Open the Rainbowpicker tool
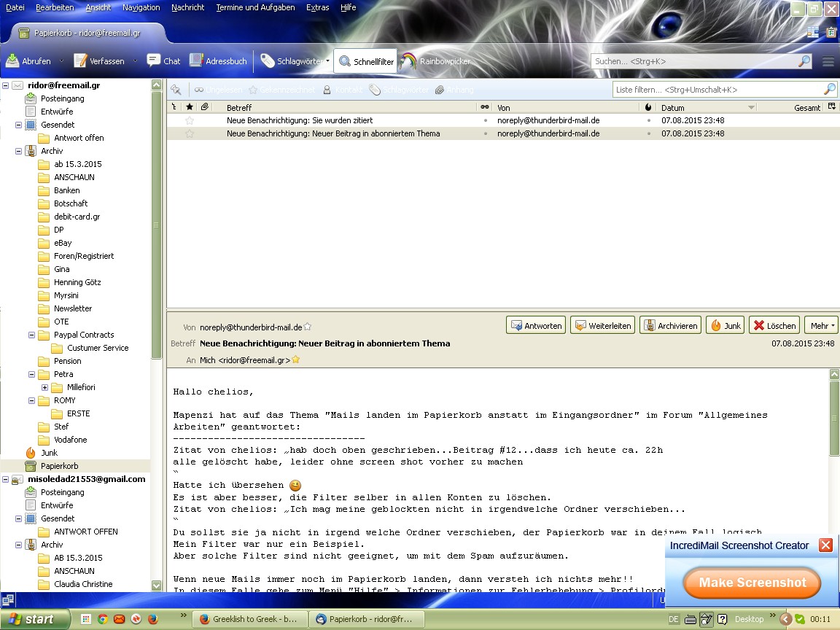This screenshot has height=630, width=840. pyautogui.click(x=435, y=61)
